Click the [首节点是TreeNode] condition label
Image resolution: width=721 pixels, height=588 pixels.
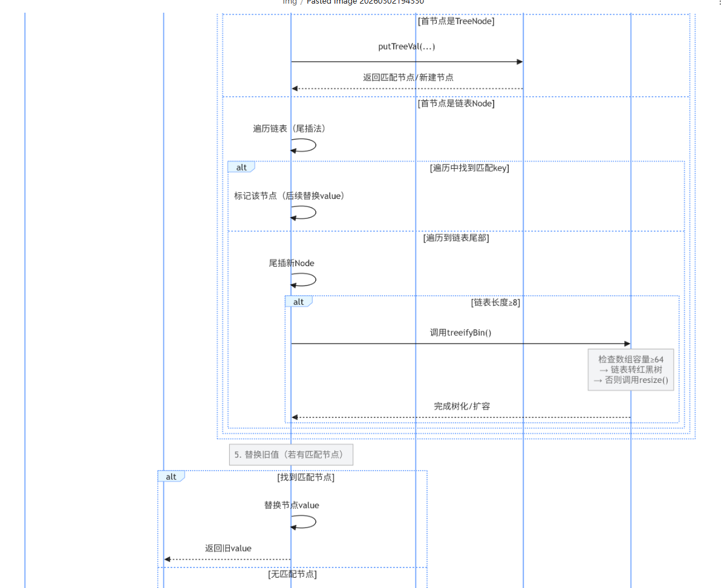[x=456, y=21]
